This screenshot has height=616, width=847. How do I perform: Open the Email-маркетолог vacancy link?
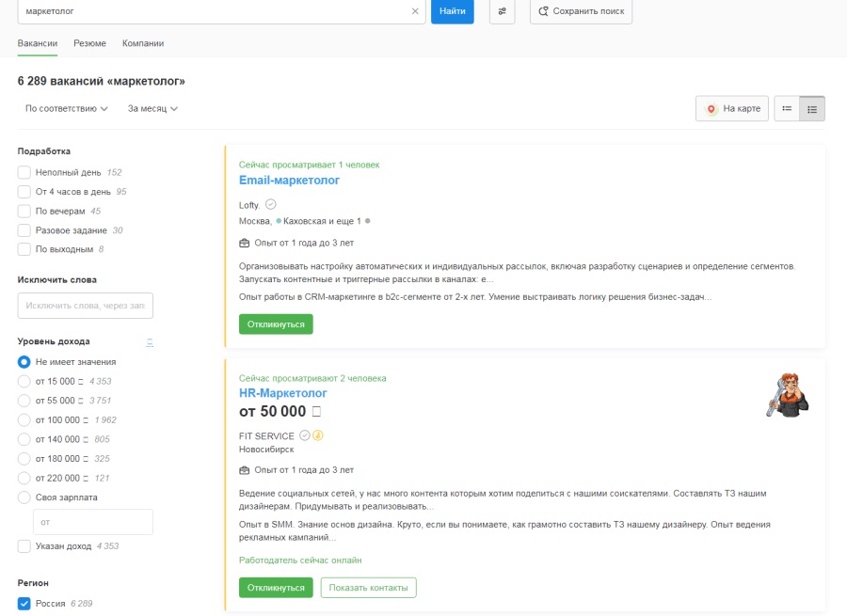coord(289,180)
